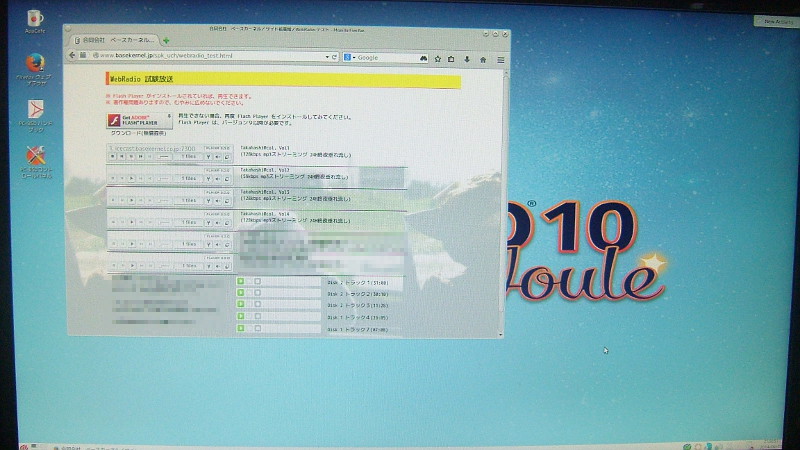The width and height of the screenshot is (800, 450).
Task: Open the URL history dropdown arrow
Action: [326, 57]
